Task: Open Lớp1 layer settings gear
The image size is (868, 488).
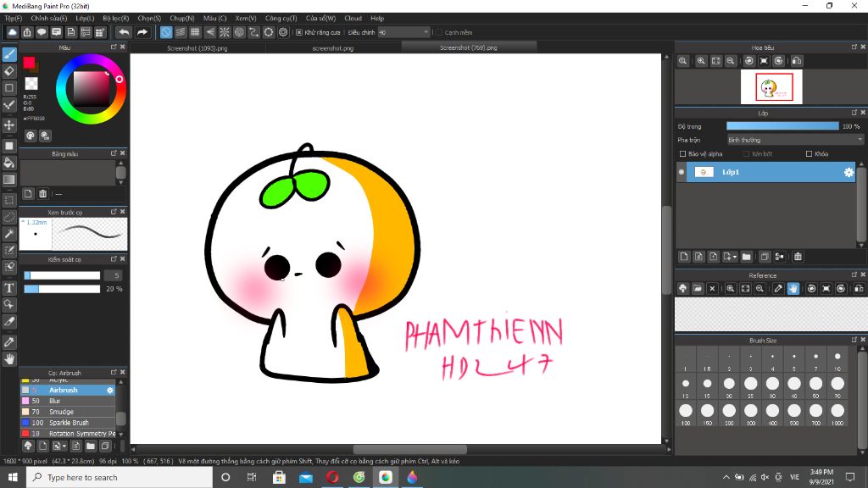Action: (x=849, y=172)
